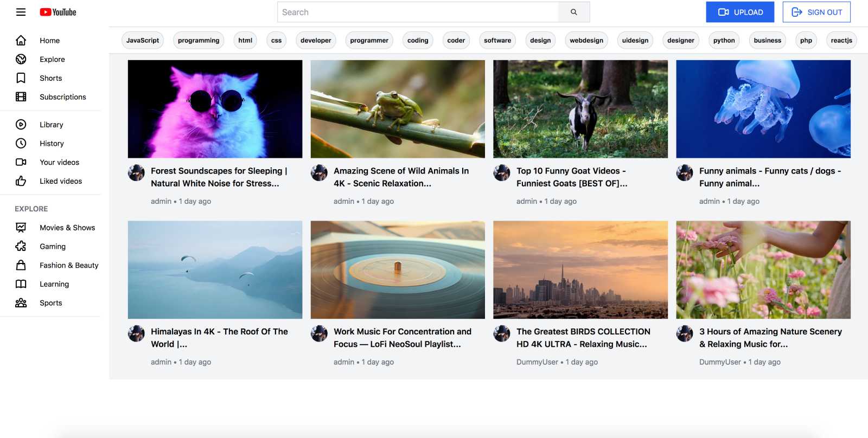Viewport: 868px width, 438px height.
Task: Play the vinyl record LoFi video thumbnail
Action: (398, 269)
